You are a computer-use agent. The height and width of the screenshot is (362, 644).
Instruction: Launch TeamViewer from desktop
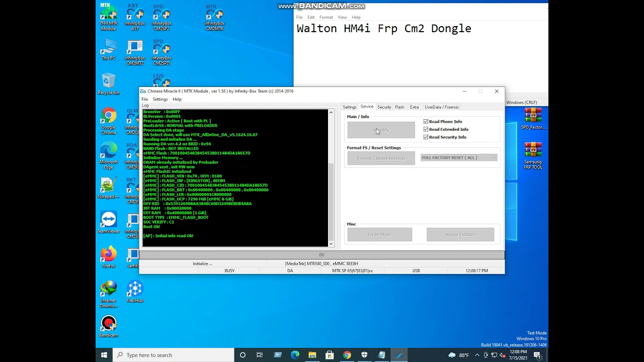(x=108, y=222)
